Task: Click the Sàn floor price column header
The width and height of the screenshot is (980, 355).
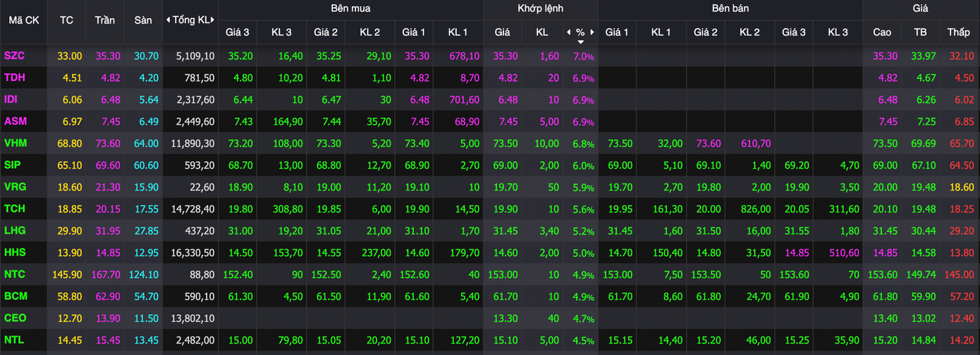Action: click(x=143, y=20)
